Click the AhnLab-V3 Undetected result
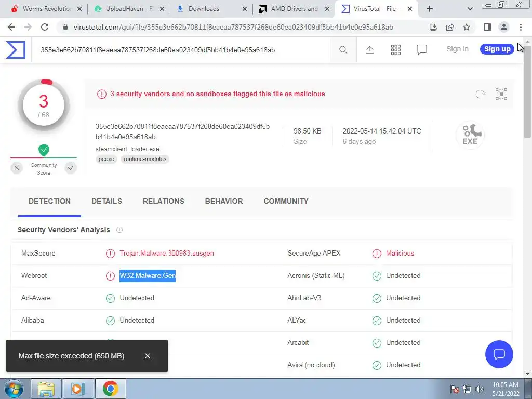Viewport: 532px width, 399px height. click(x=403, y=298)
